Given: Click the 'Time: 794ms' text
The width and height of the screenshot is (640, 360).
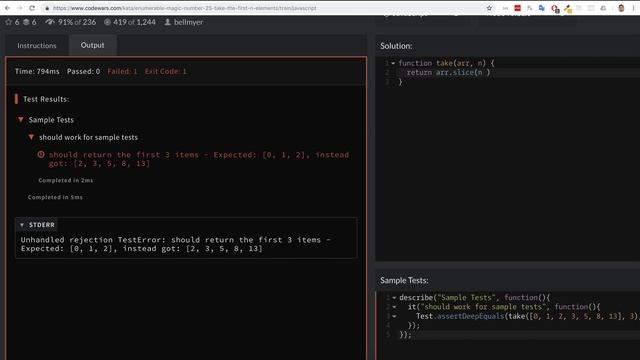Looking at the screenshot, I should [37, 71].
